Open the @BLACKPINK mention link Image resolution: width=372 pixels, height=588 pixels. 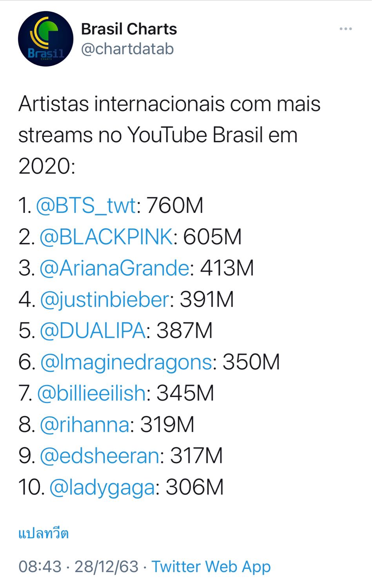pos(106,237)
